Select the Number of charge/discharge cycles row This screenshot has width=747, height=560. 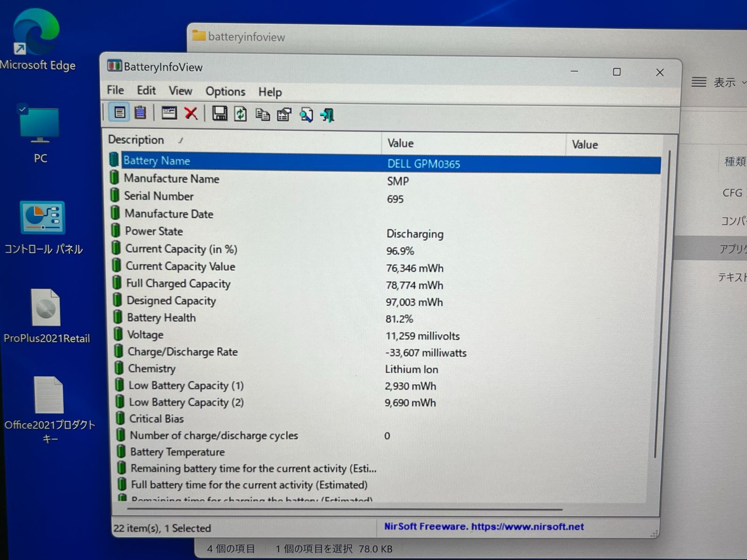click(385, 435)
